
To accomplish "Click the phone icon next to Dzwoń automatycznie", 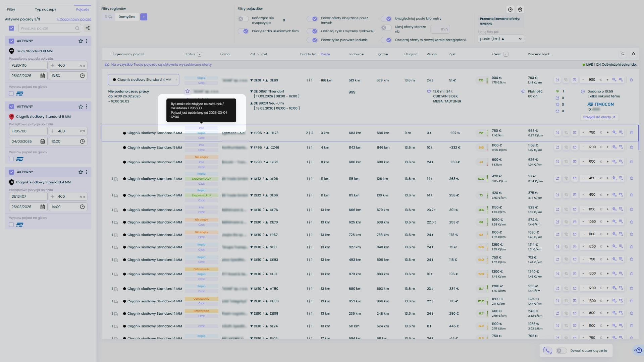I will click(547, 351).
